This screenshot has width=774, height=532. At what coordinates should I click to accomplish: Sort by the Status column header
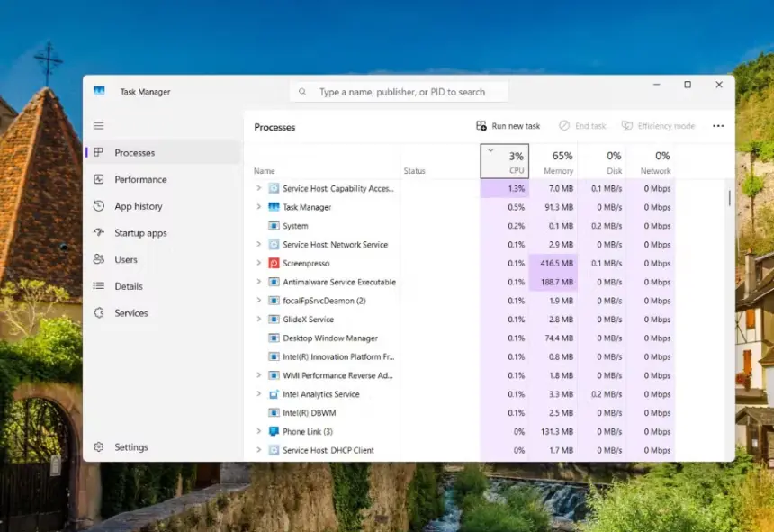pyautogui.click(x=414, y=171)
